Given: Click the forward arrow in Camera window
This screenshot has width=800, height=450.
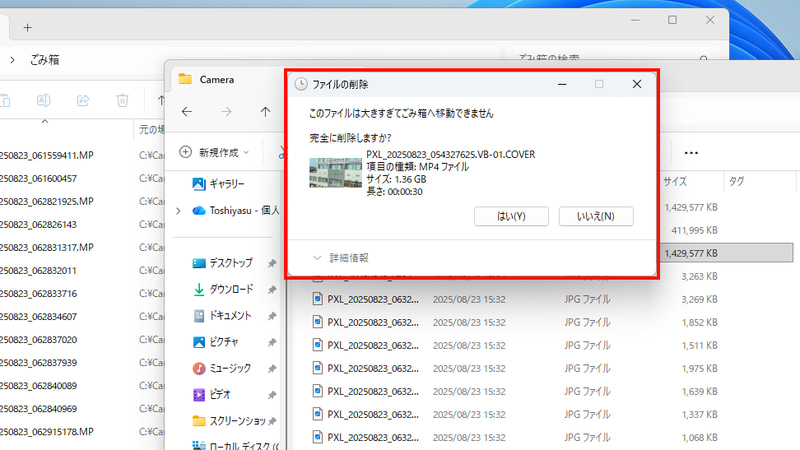Looking at the screenshot, I should point(226,112).
